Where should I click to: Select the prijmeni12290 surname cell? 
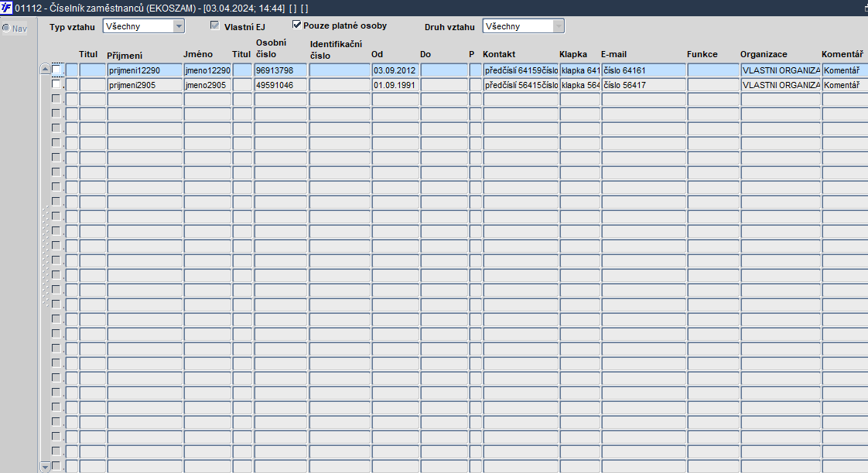(x=145, y=70)
